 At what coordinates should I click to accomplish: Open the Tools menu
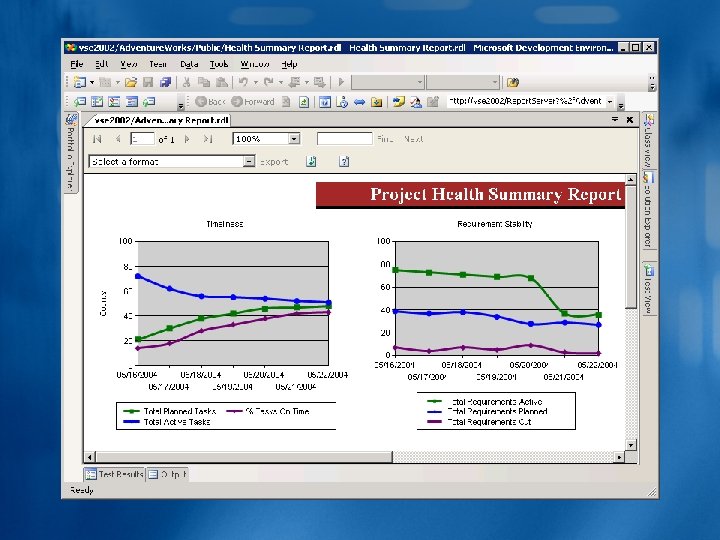219,64
